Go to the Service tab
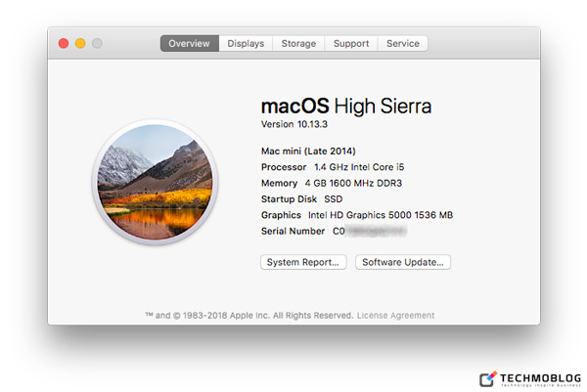Image resolution: width=587 pixels, height=392 pixels. (403, 43)
